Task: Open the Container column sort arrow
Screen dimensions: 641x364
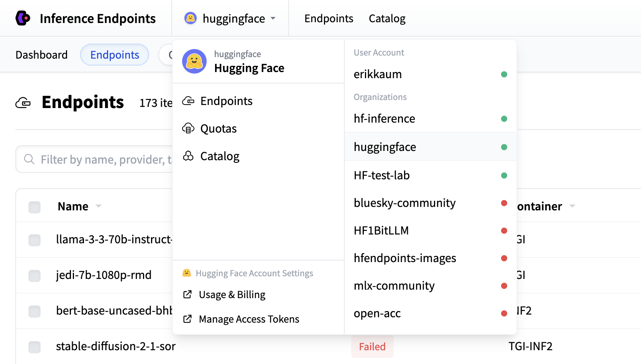Action: coord(572,206)
